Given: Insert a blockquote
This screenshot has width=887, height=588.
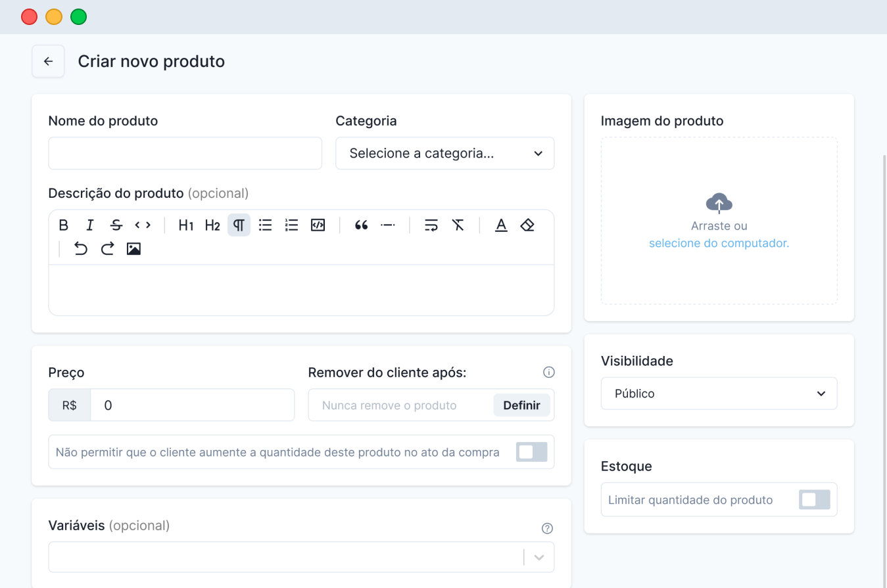Looking at the screenshot, I should (x=361, y=225).
